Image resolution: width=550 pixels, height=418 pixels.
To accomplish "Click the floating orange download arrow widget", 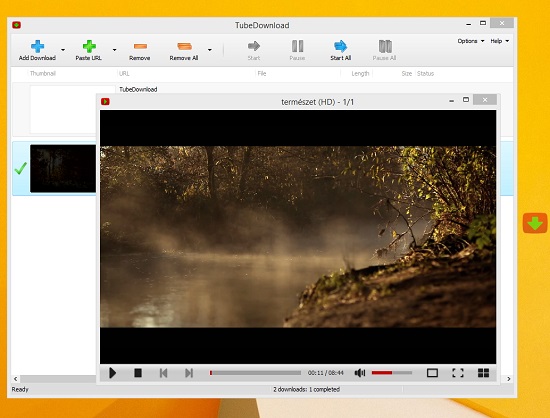I will [535, 223].
